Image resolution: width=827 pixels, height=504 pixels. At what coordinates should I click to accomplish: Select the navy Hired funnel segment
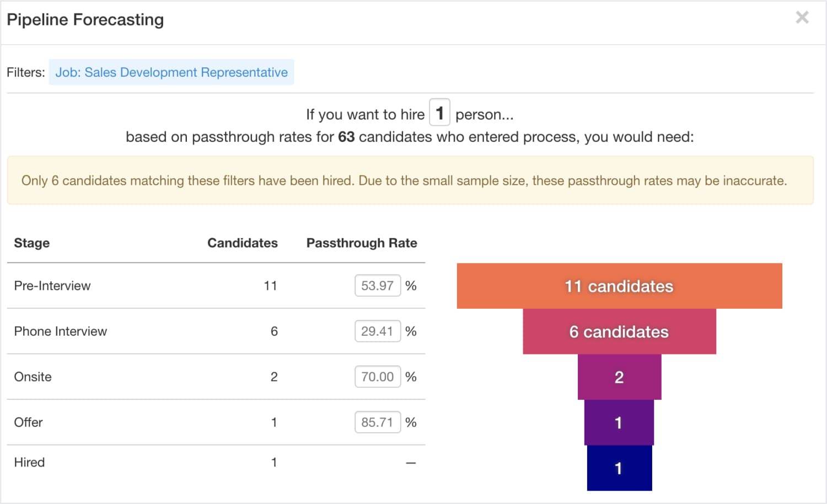(x=619, y=468)
